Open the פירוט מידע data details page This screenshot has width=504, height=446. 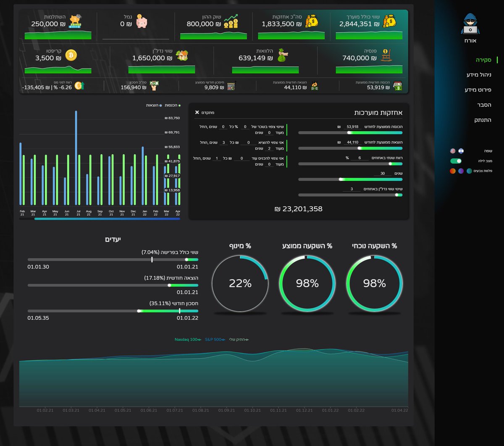(x=478, y=90)
